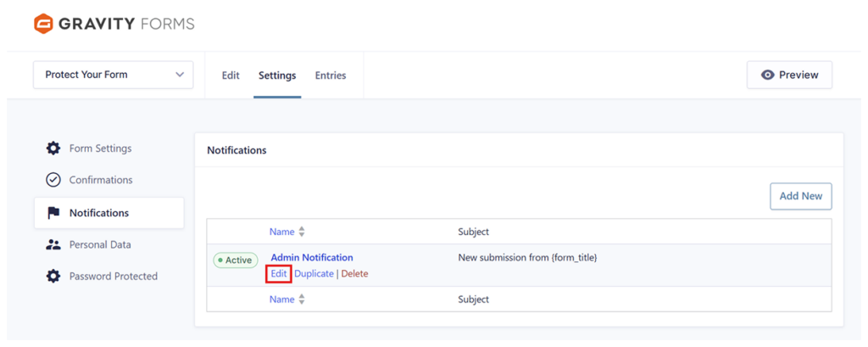868x347 pixels.
Task: Click 'New submission from {form_title}' subject text
Action: [527, 258]
